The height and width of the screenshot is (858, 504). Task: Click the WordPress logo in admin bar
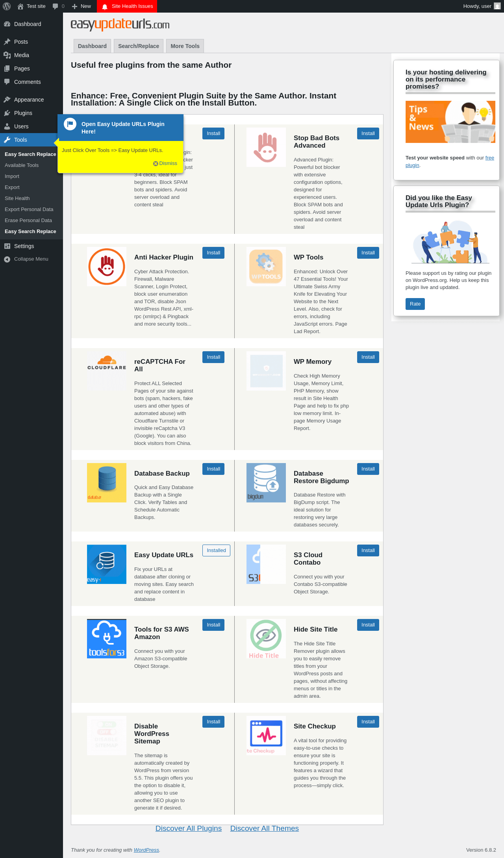click(7, 6)
